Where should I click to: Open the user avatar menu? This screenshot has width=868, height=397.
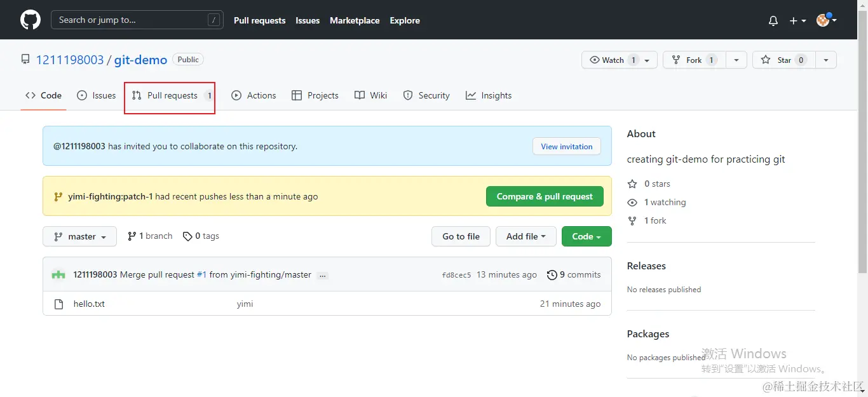(x=826, y=20)
